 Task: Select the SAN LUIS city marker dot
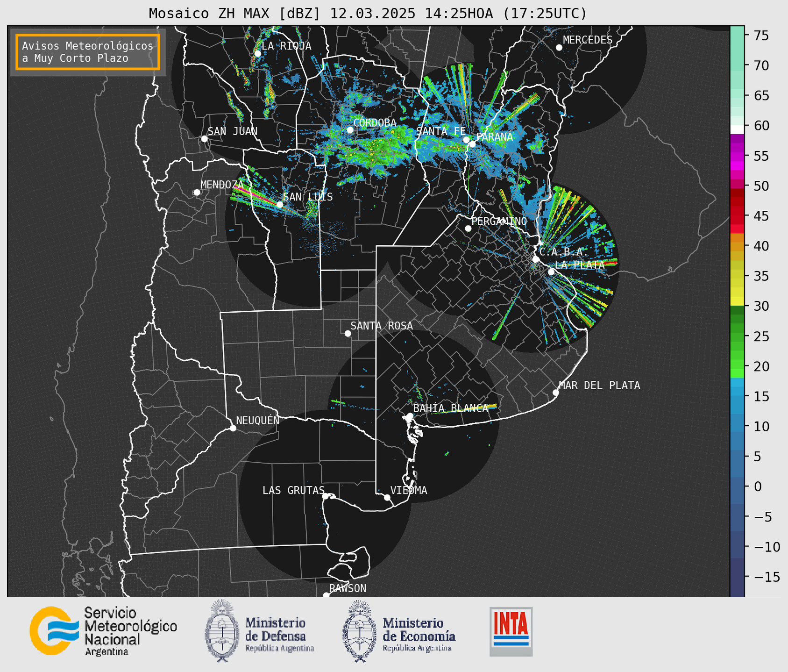point(280,204)
